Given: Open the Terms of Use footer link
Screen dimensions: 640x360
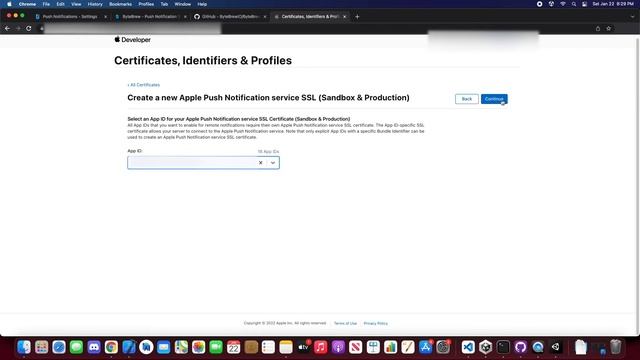Looking at the screenshot, I should 345,323.
